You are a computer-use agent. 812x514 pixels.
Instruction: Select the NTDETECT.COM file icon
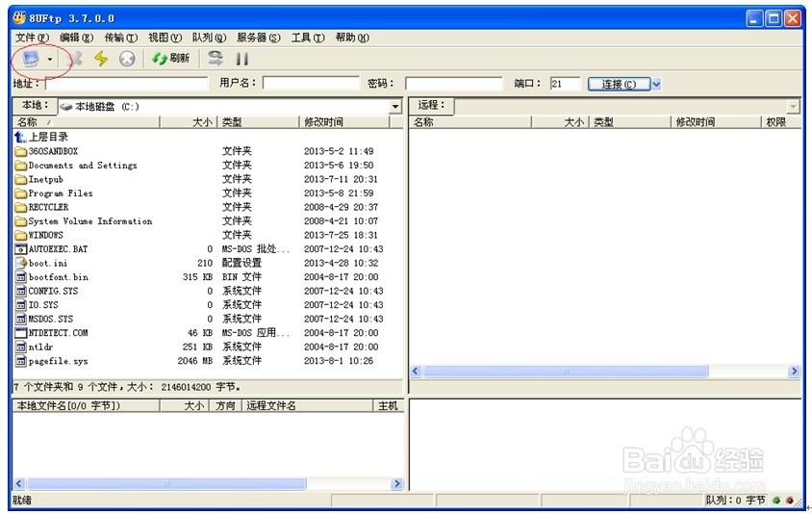(x=21, y=333)
